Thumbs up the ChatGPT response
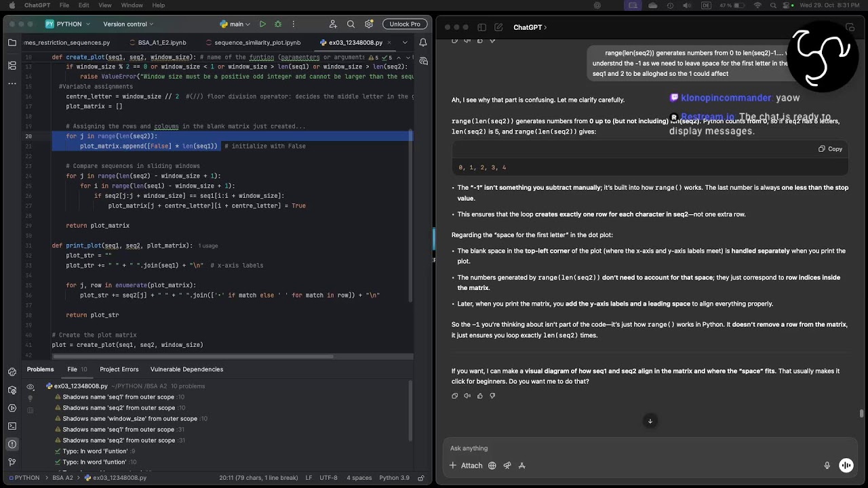Image resolution: width=868 pixels, height=488 pixels. pos(480,396)
